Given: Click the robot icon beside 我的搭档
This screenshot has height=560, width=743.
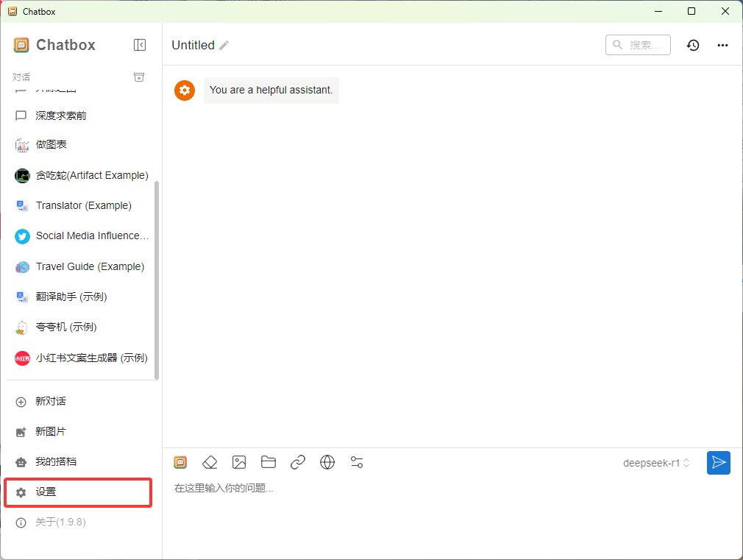Looking at the screenshot, I should point(21,462).
